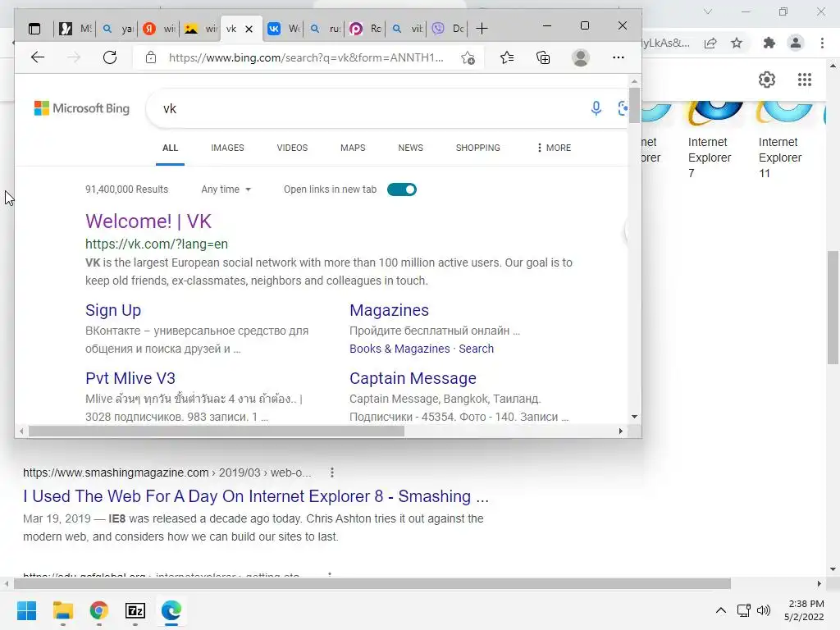Open Smashing Magazine IE8 article link
The image size is (840, 630).
coord(256,496)
